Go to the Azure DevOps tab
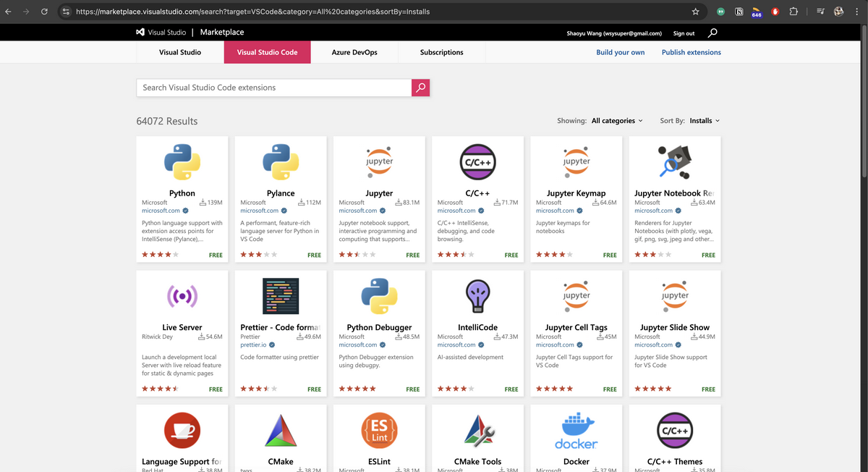The height and width of the screenshot is (472, 868). (x=354, y=53)
